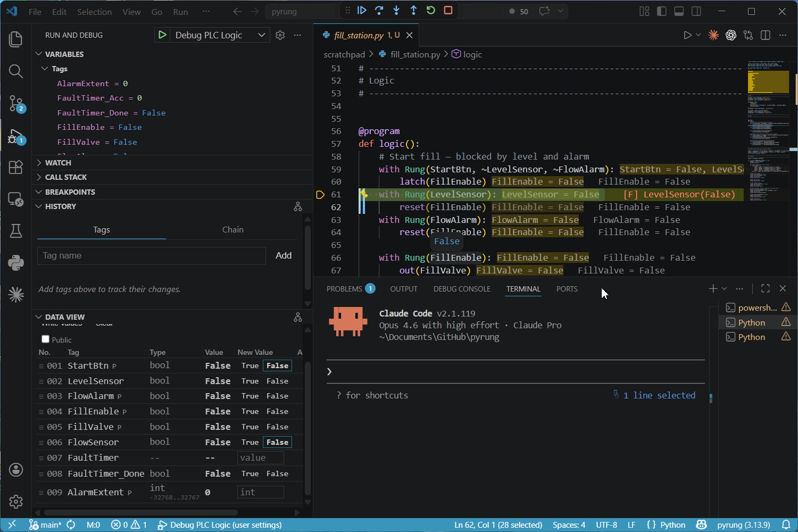Image resolution: width=798 pixels, height=532 pixels.
Task: Open the Data View section graph icon
Action: (x=298, y=317)
